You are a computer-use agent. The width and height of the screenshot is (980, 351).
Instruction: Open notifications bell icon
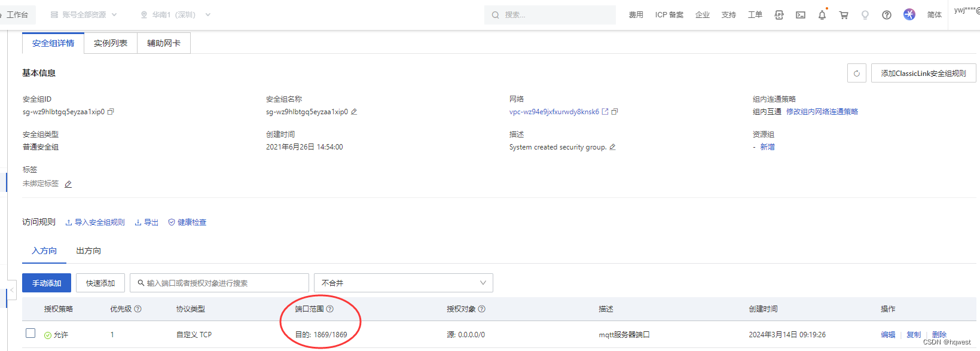[x=822, y=15]
